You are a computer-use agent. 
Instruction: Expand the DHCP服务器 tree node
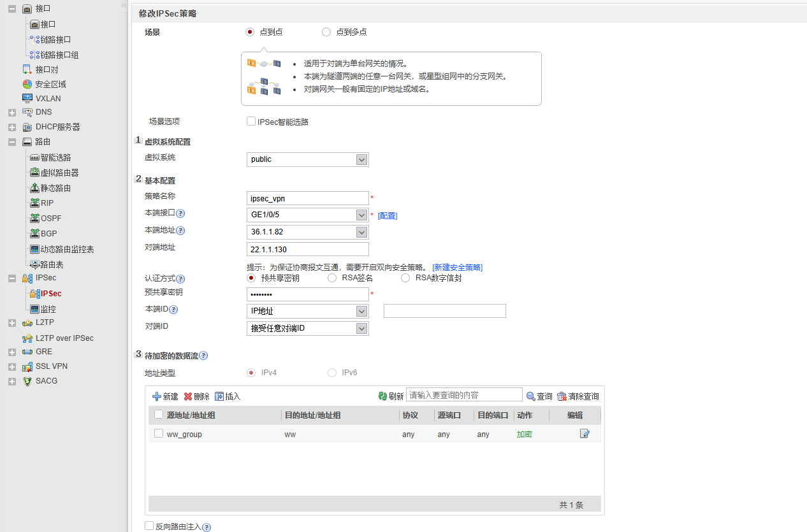click(12, 127)
